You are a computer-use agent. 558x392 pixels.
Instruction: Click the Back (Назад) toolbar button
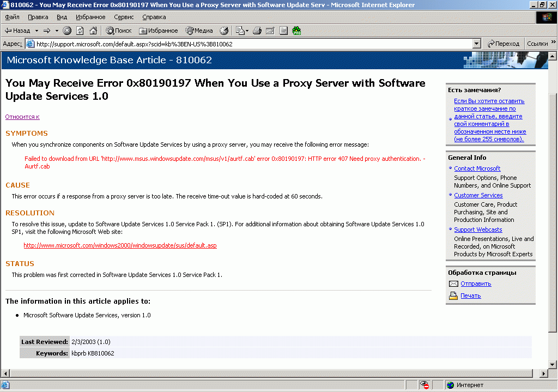coord(17,31)
